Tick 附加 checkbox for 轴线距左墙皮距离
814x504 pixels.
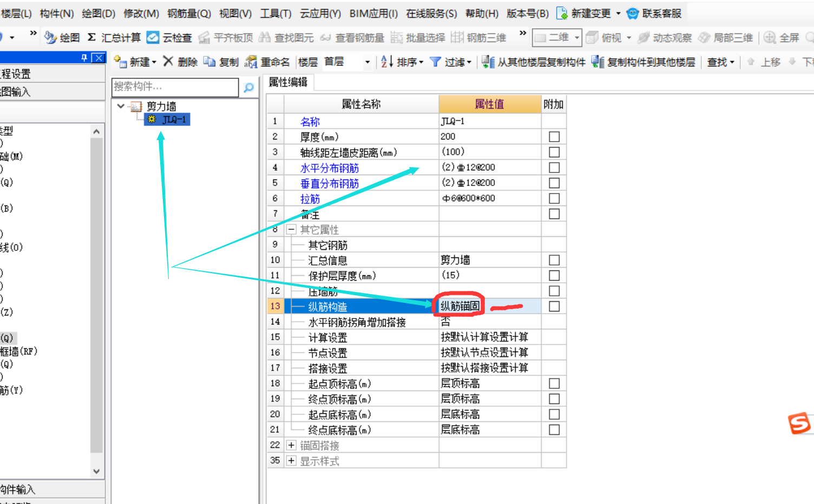tap(554, 152)
